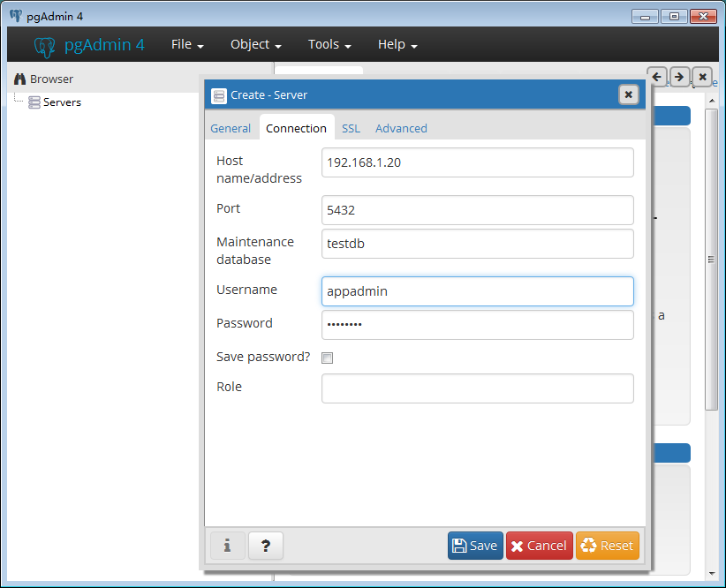This screenshot has width=726, height=588.
Task: Click the right arrow tab scroll button
Action: 679,77
